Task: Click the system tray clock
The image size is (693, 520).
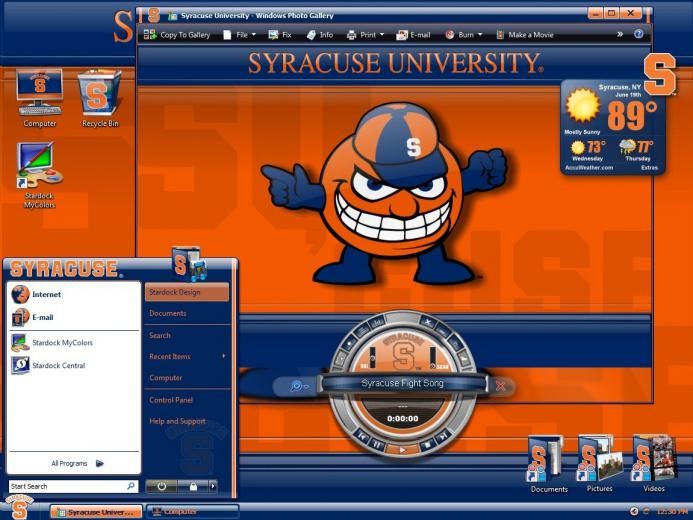Action: pos(672,511)
